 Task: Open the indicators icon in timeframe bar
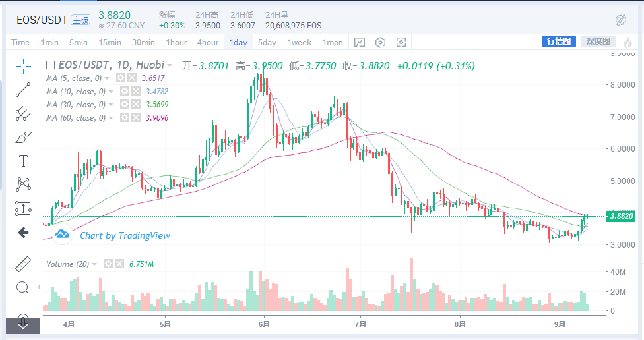[x=360, y=42]
